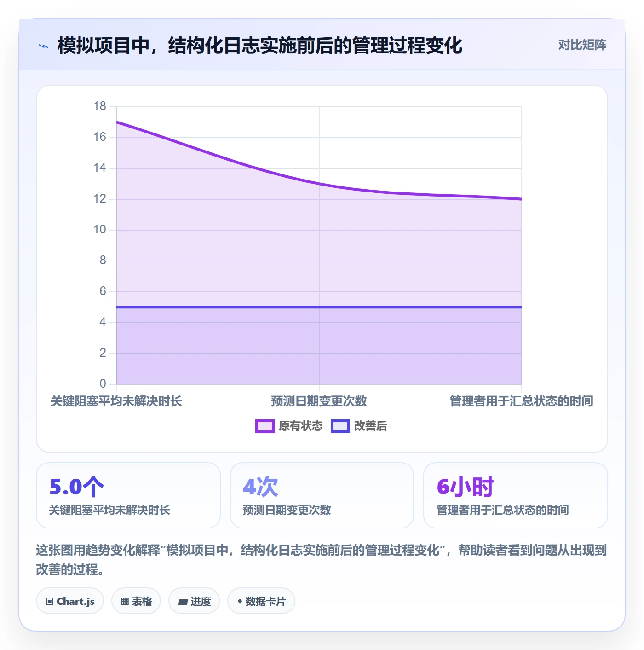This screenshot has width=644, height=650.
Task: Click the y-axis tick label 12
Action: (100, 199)
